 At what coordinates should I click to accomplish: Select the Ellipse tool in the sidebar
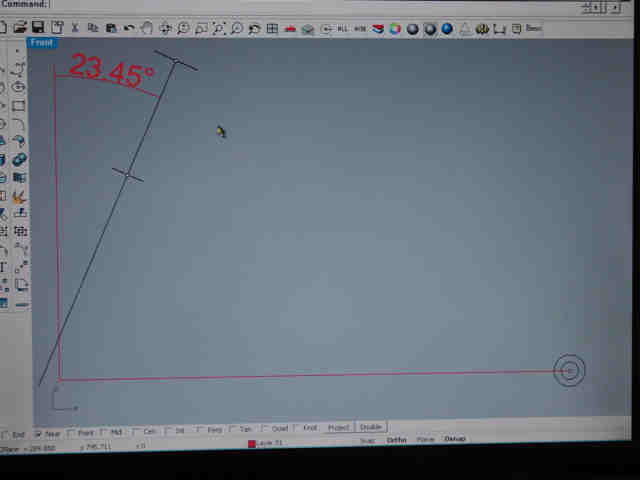click(18, 87)
